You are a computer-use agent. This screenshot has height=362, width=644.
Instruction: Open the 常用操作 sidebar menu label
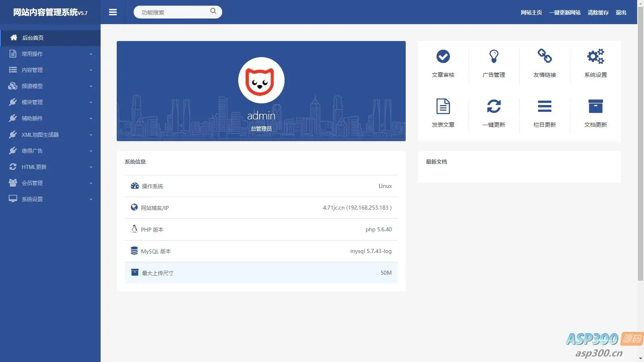[32, 54]
